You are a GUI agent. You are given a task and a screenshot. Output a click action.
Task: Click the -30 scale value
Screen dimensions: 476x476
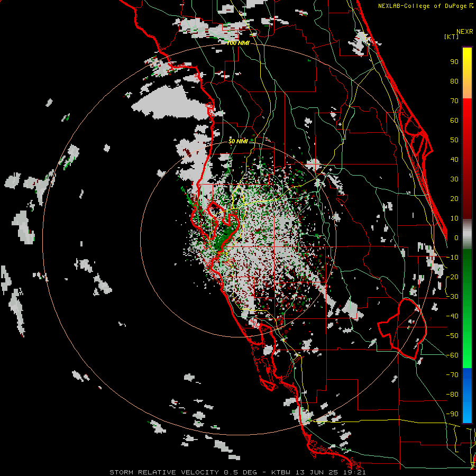pos(452,297)
